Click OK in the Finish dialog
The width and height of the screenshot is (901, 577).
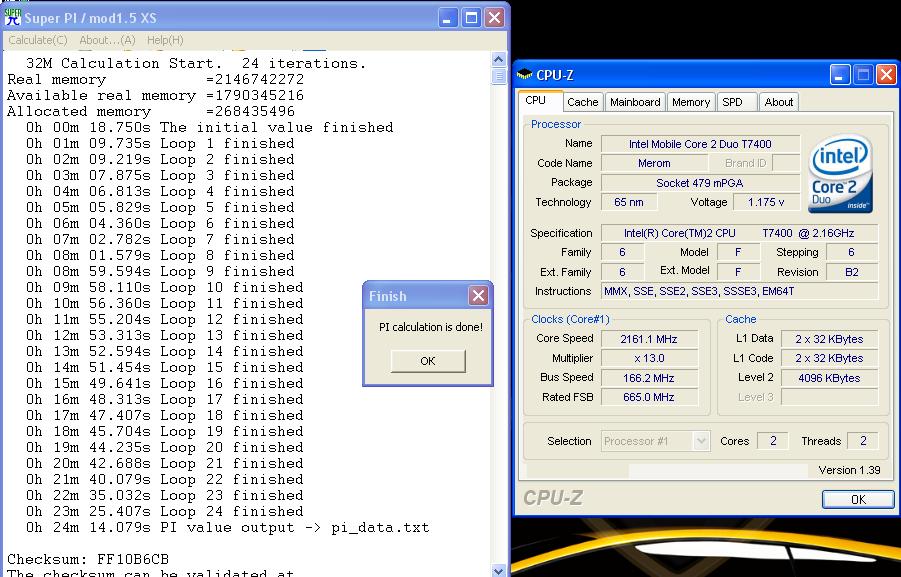428,361
